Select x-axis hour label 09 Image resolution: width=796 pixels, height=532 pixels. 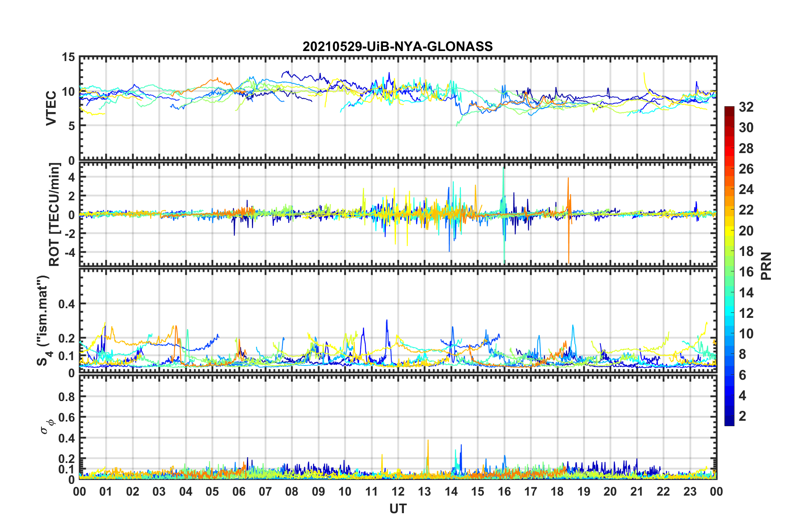click(x=318, y=491)
